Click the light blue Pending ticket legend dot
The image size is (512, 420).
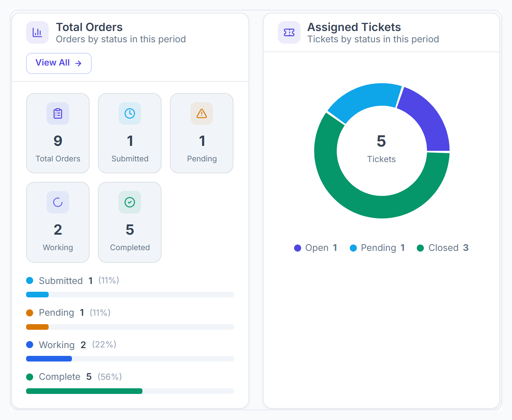point(353,248)
